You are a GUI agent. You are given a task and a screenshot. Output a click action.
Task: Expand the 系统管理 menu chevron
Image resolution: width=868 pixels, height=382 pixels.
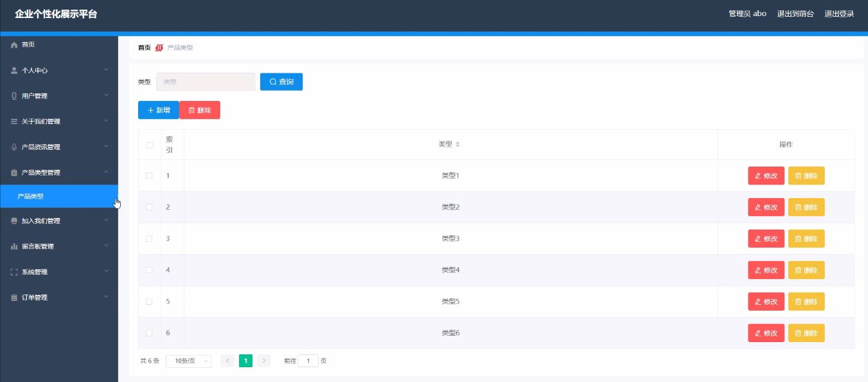point(107,271)
